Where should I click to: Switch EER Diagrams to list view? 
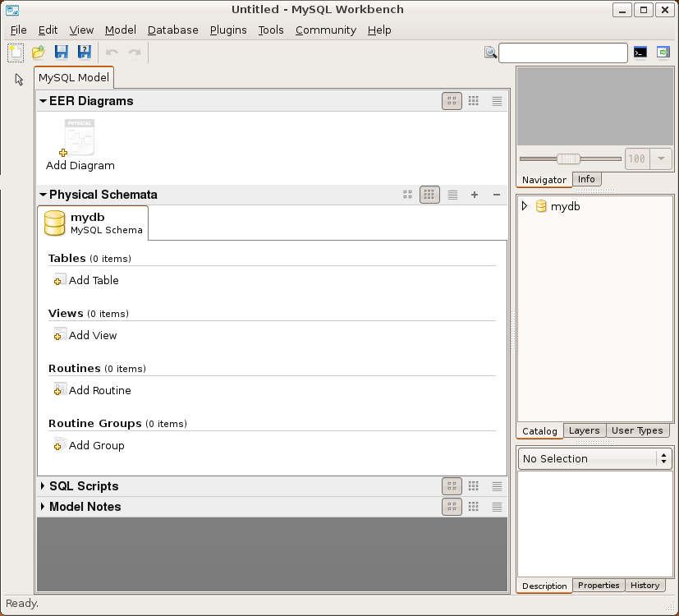coord(497,101)
